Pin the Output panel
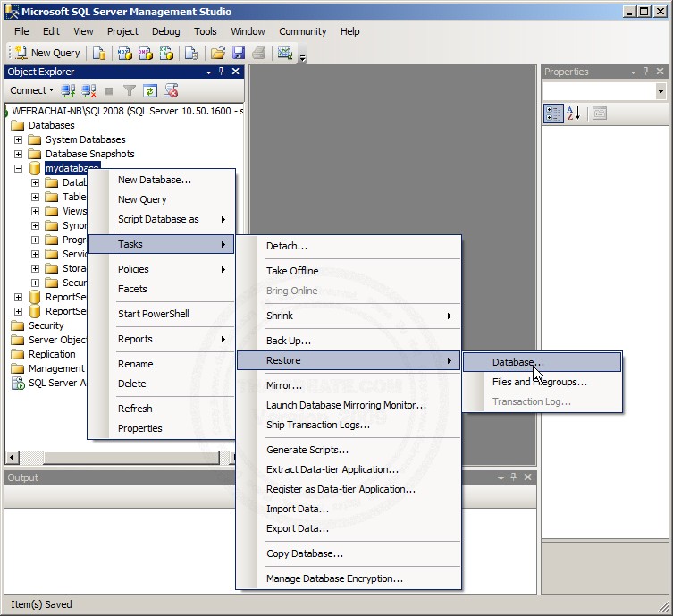The image size is (673, 616). click(x=514, y=477)
